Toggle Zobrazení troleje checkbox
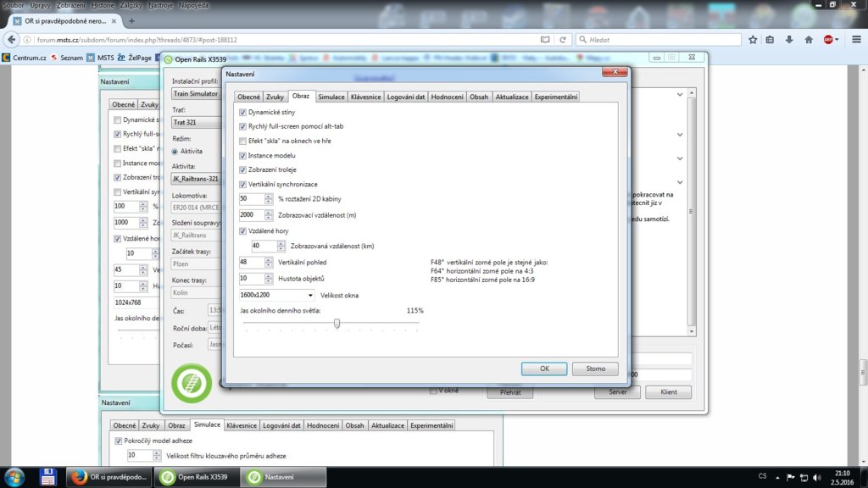Image resolution: width=868 pixels, height=488 pixels. (242, 169)
